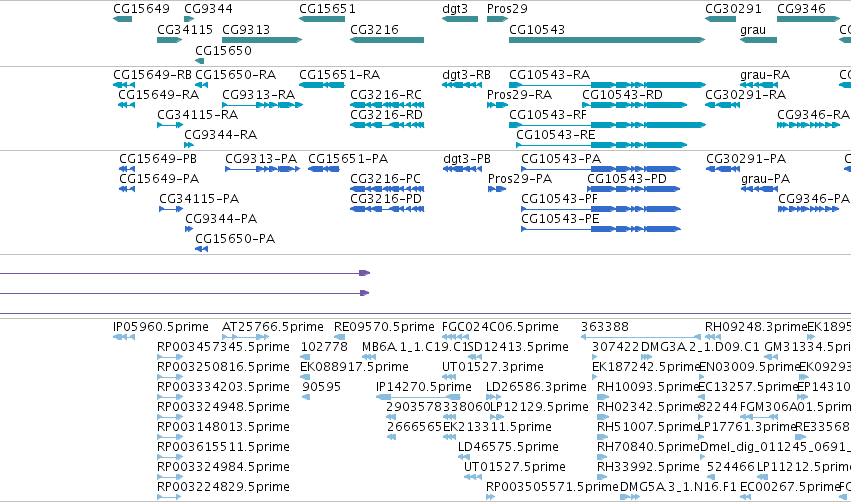
Task: Select the CG9346 gene feature
Action: pos(809,19)
